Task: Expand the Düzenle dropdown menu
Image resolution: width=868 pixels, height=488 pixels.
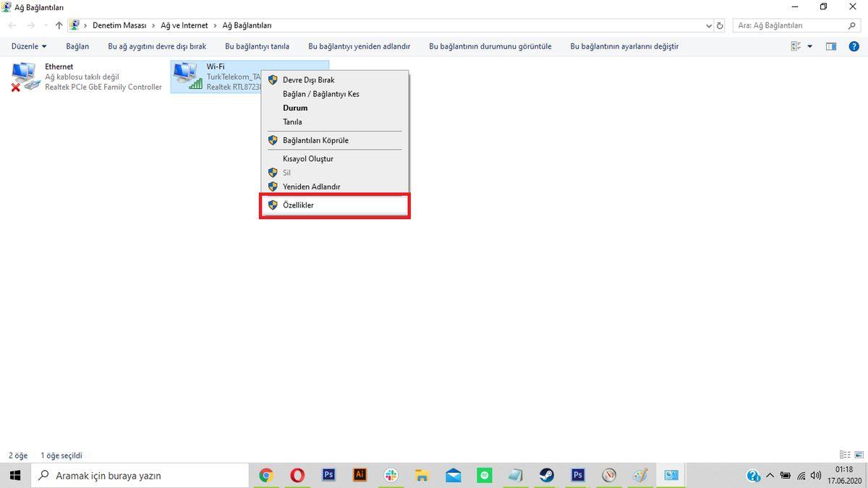Action: pos(29,46)
